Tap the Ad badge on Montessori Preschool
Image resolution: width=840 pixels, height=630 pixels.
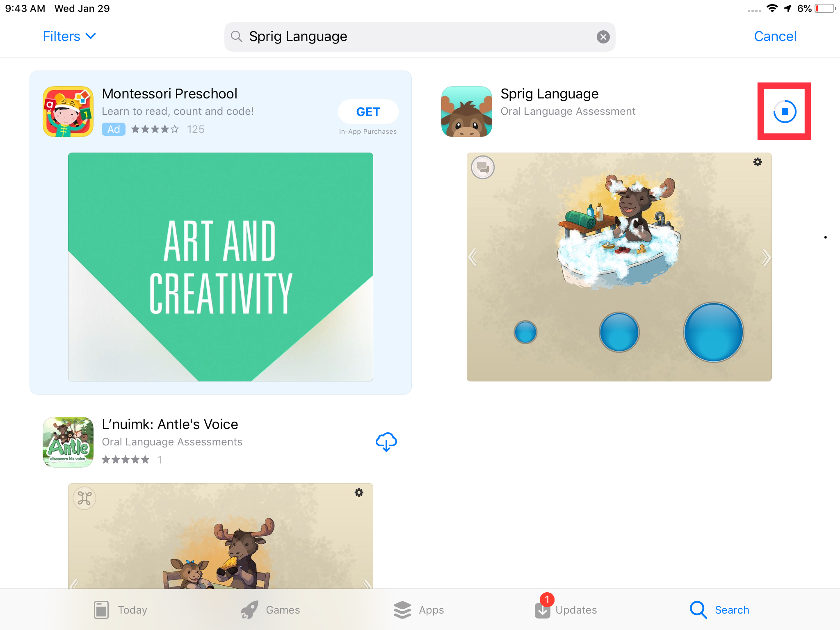pos(114,129)
